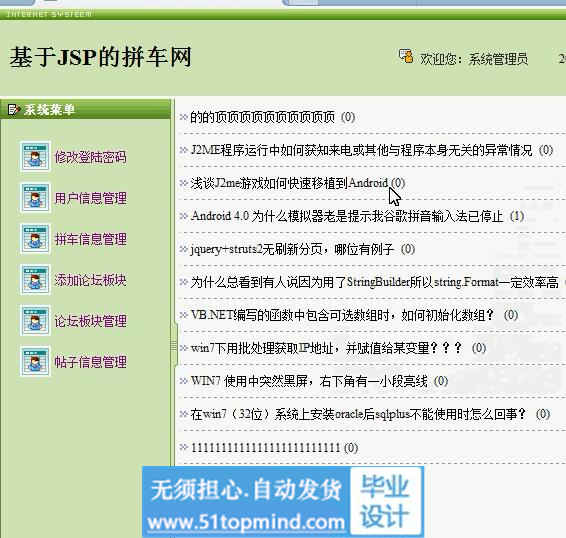Click the icon beside 论坛板块管理
Screen dimensions: 566x538
click(x=35, y=320)
